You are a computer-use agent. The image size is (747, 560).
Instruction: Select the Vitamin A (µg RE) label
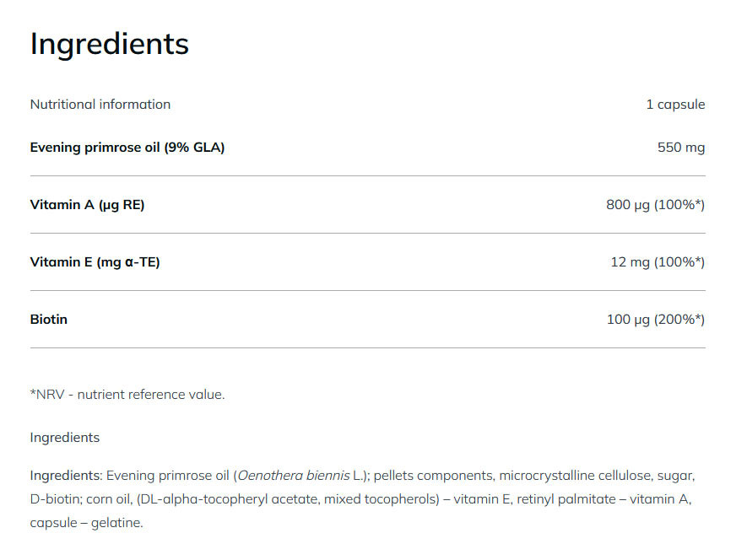pyautogui.click(x=87, y=205)
